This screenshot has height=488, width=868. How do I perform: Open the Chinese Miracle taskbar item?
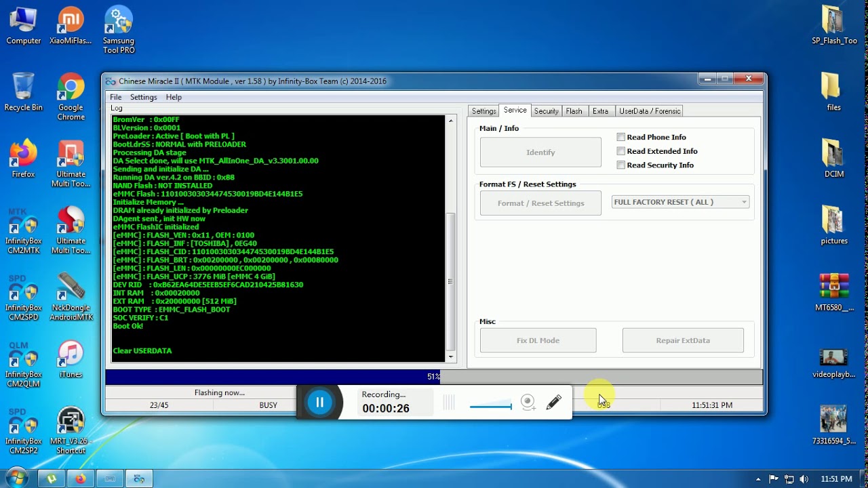[x=138, y=479]
